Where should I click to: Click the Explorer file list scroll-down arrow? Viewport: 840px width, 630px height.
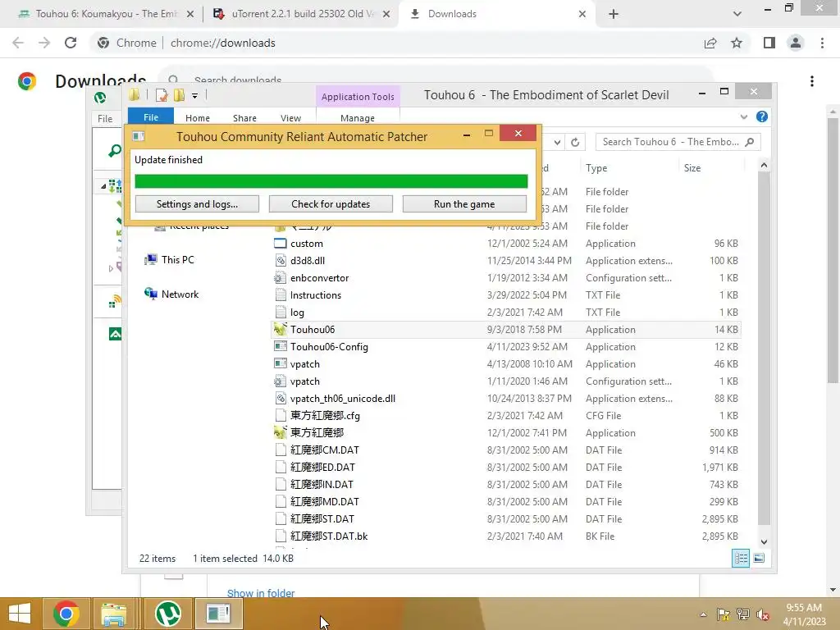point(764,541)
